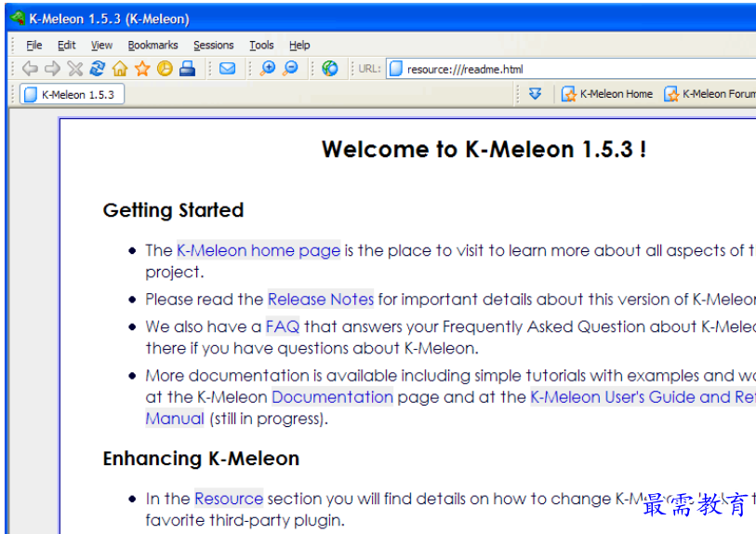Go to the Home page icon

click(x=120, y=69)
